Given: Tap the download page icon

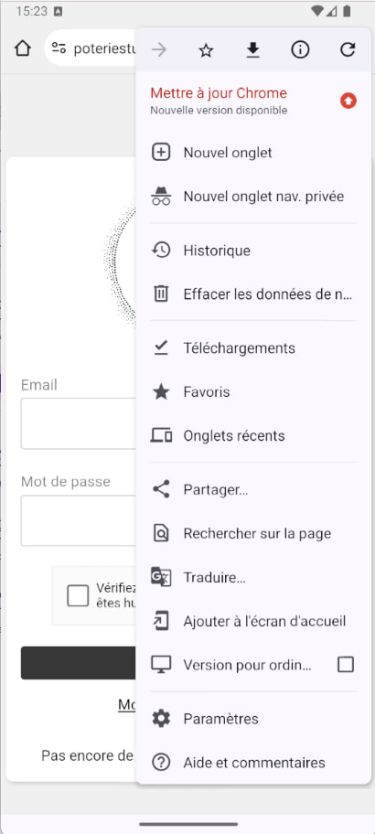Looking at the screenshot, I should [x=253, y=50].
